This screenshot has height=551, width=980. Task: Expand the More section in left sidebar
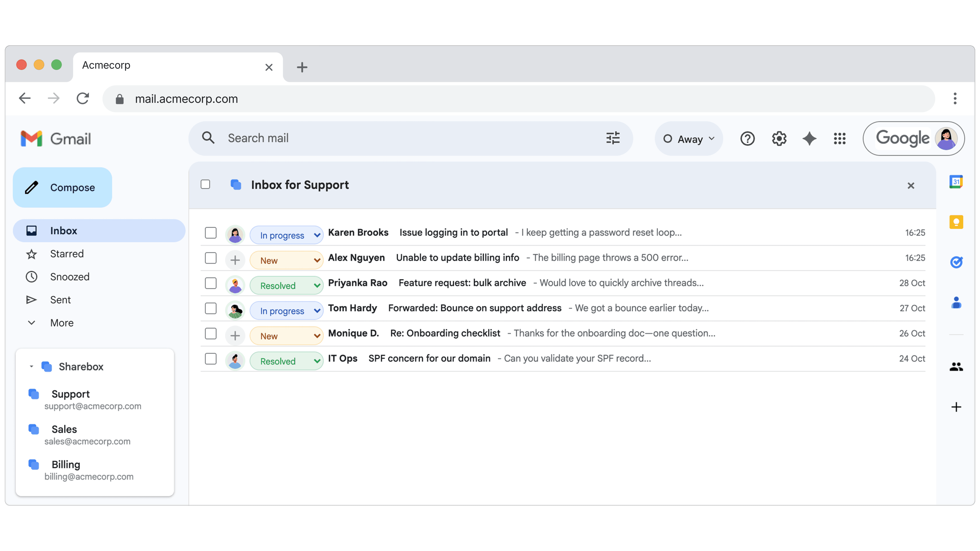point(62,322)
